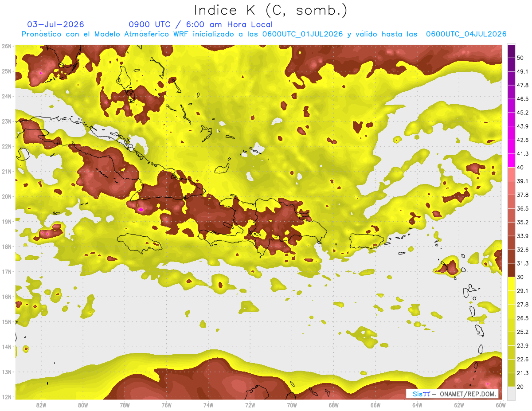The height and width of the screenshot is (411, 532).
Task: Click latitude label '24N'
Action: pos(7,96)
